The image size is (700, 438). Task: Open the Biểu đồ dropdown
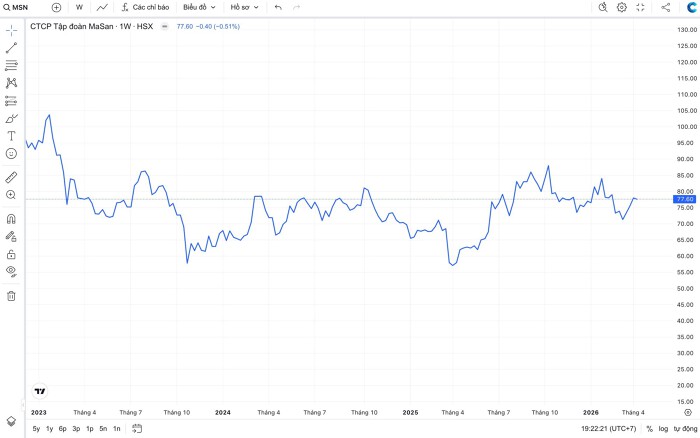[x=199, y=7]
